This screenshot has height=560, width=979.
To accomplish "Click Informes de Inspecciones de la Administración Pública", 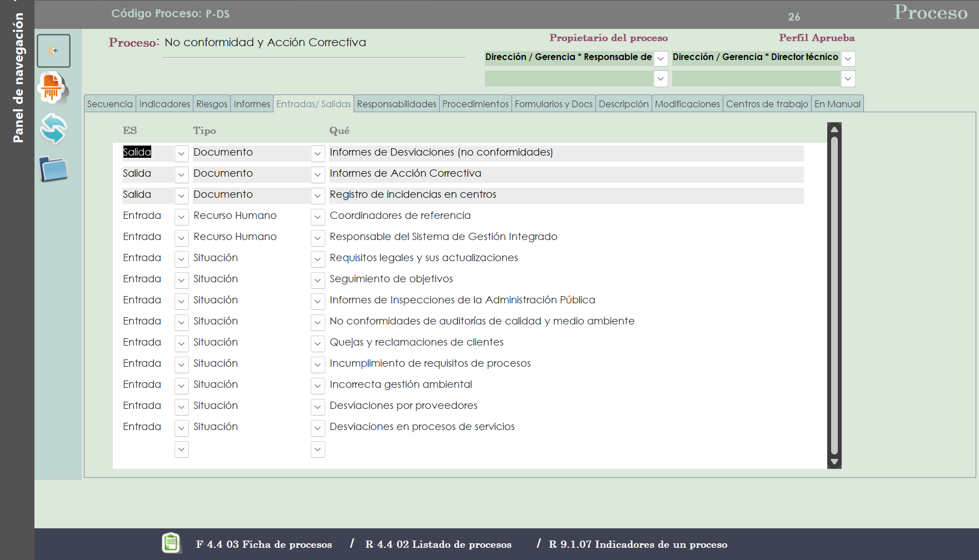I will pos(462,300).
